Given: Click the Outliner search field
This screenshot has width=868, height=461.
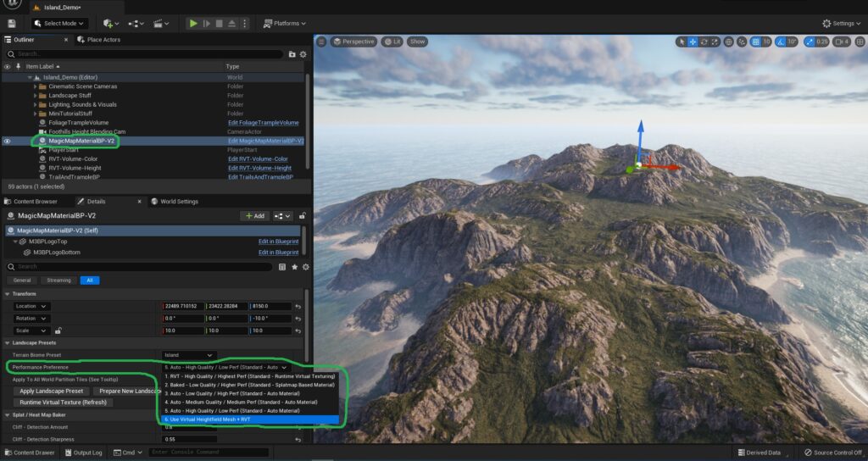Looking at the screenshot, I should (145, 53).
